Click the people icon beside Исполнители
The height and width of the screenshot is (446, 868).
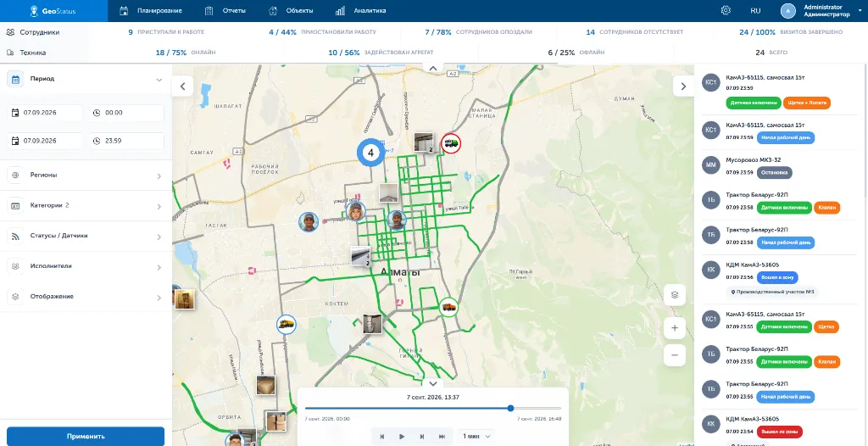pos(15,266)
